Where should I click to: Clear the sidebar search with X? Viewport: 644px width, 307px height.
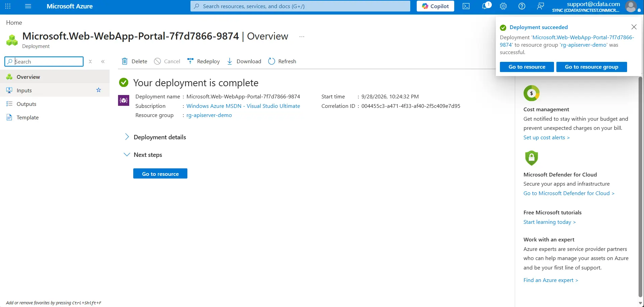pos(90,62)
